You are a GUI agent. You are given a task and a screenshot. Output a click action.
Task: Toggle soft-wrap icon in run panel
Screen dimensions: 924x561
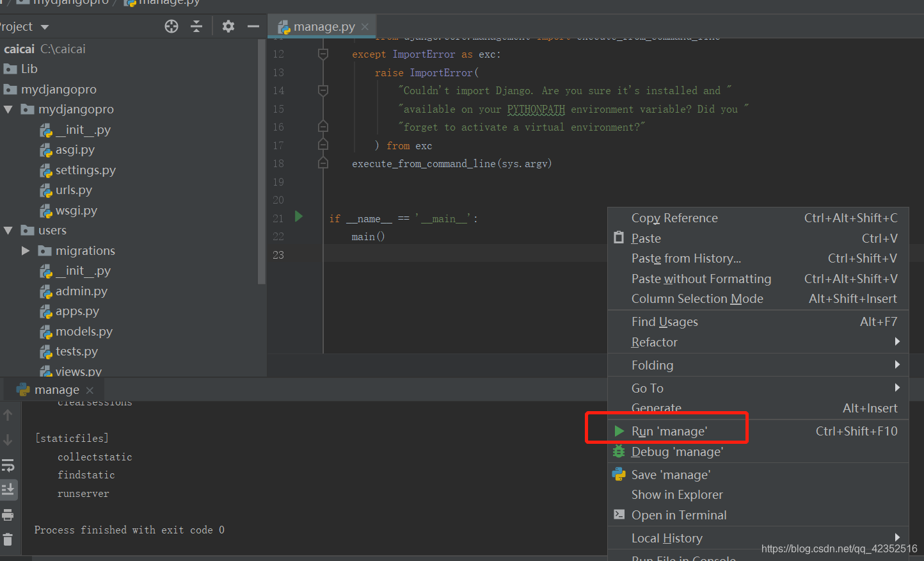coord(8,465)
